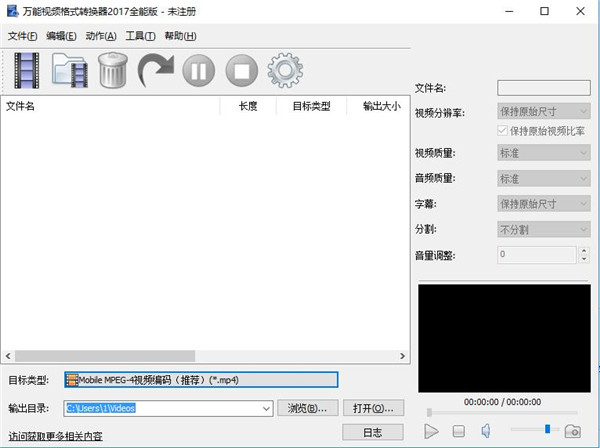The height and width of the screenshot is (448, 600).
Task: Toggle the 保持原始视频比率 checkbox
Action: pos(503,131)
